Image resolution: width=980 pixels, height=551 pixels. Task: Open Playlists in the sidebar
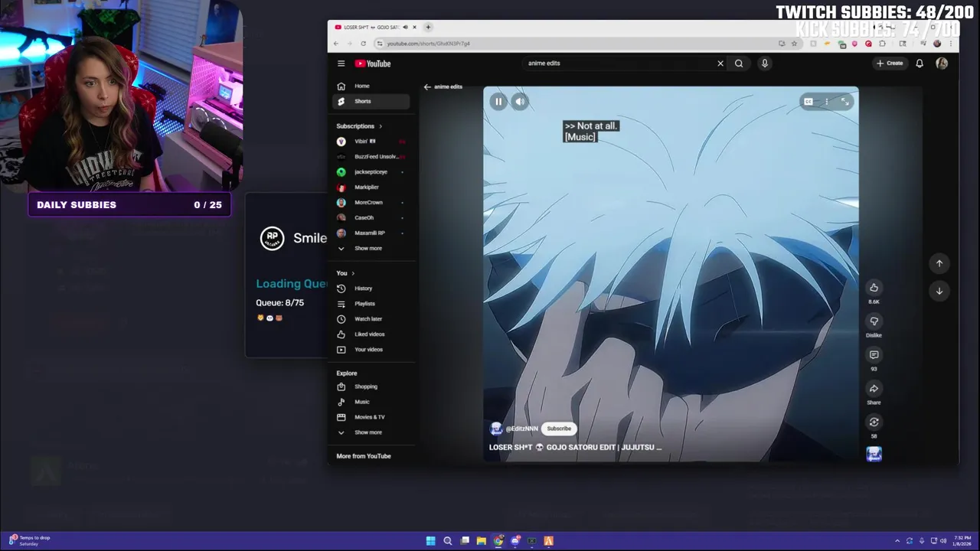click(x=371, y=304)
